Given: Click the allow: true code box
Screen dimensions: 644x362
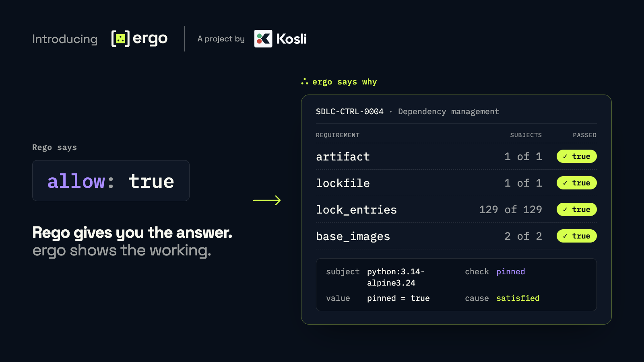Looking at the screenshot, I should (x=111, y=181).
